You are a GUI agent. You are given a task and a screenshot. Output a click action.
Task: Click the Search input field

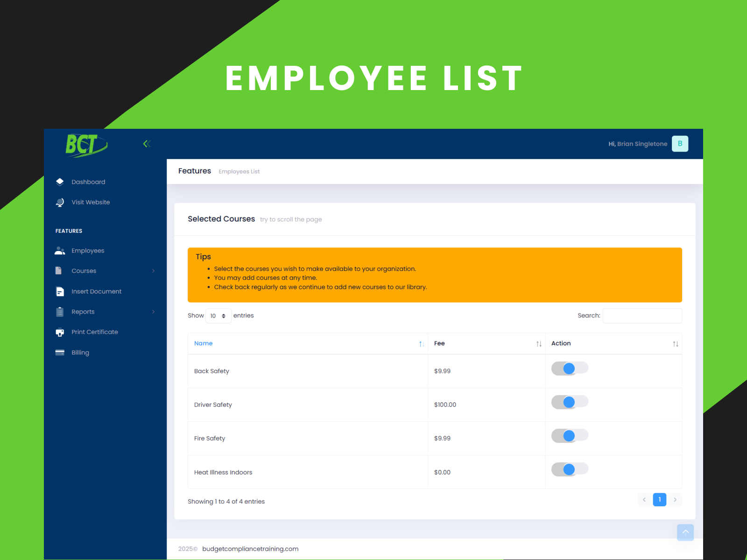tap(642, 316)
